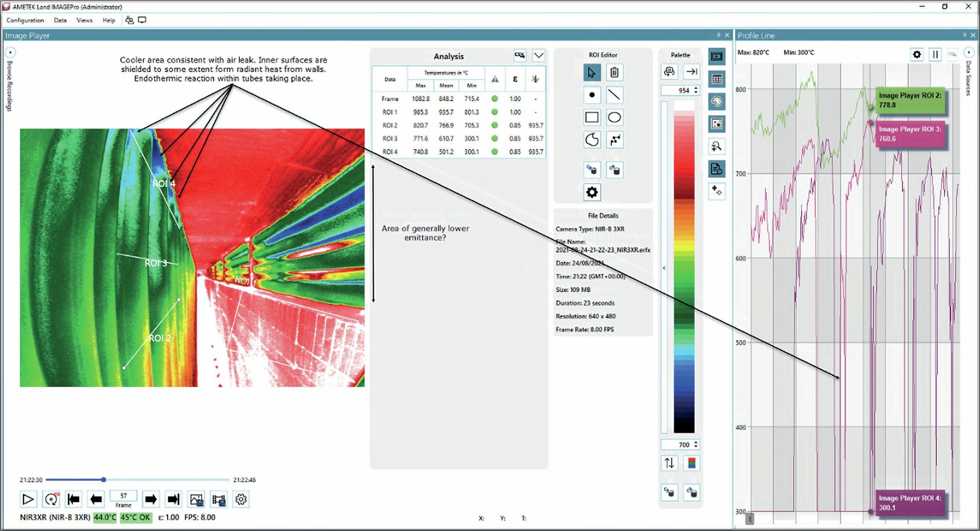Expand the Browse Recordings side panel
Viewport: 980px width, 531px height.
[x=10, y=52]
